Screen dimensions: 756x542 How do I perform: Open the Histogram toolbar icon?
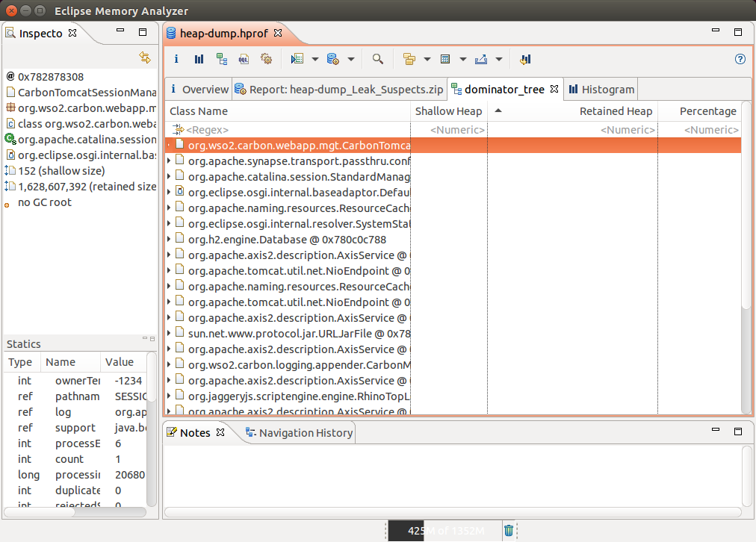point(199,59)
